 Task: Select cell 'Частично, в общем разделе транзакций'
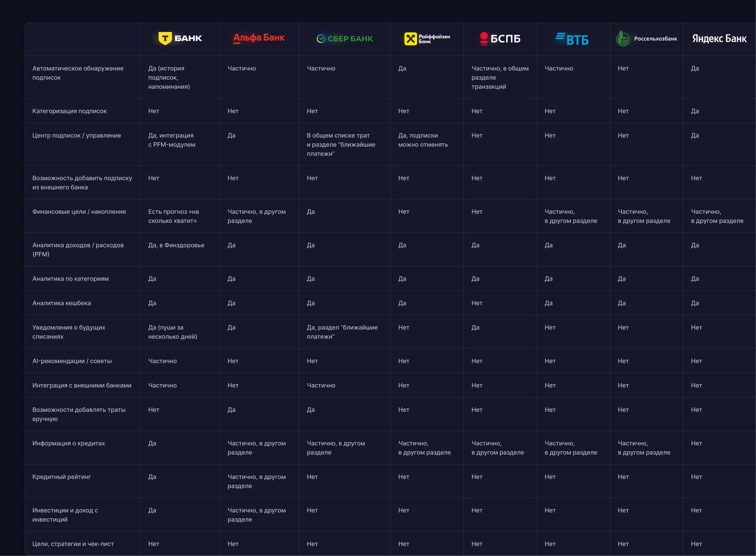(x=500, y=77)
